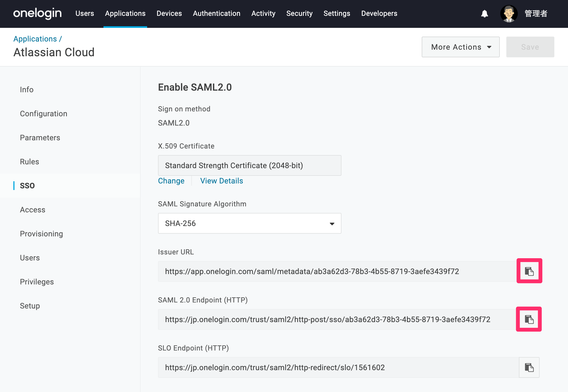Click the Save button

point(530,47)
